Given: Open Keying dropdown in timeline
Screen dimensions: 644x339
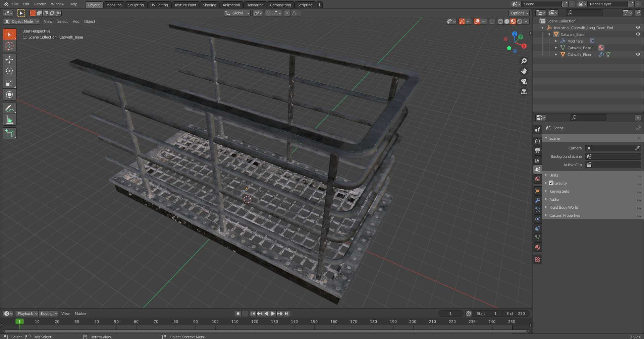Looking at the screenshot, I should pos(48,314).
